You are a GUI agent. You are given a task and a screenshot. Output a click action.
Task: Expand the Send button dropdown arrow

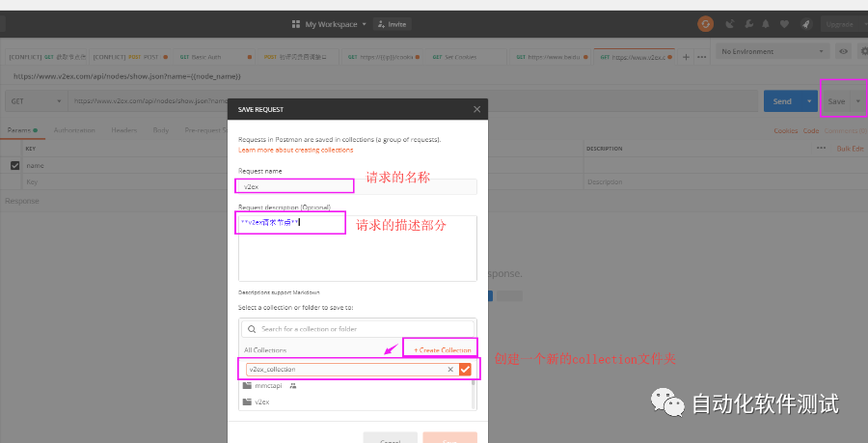pos(809,101)
